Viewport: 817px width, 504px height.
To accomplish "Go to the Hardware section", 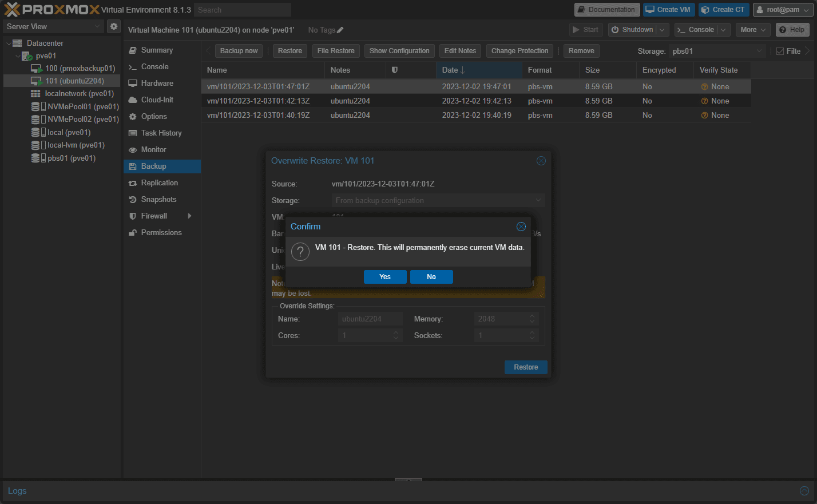I will 157,83.
